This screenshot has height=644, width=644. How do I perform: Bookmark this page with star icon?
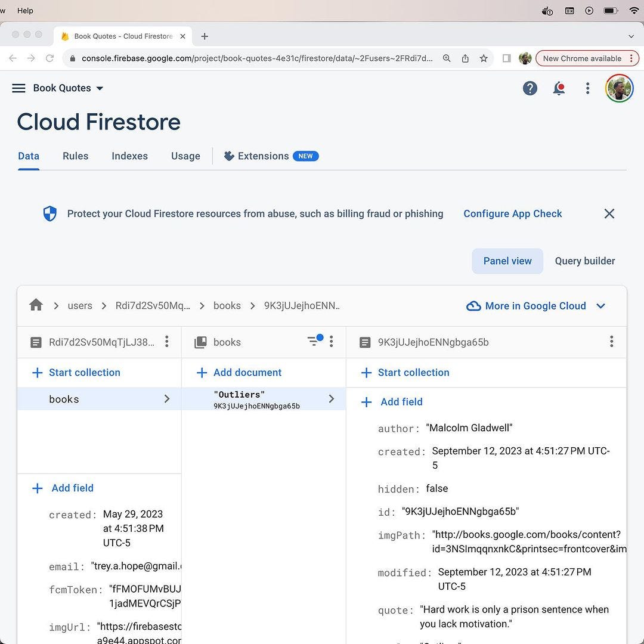(x=484, y=58)
